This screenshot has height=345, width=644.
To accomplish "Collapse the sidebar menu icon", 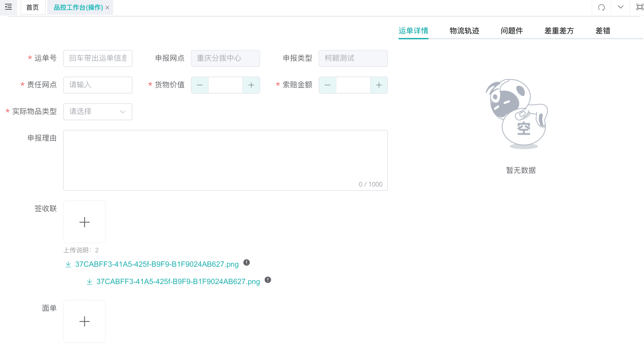I will [x=8, y=7].
